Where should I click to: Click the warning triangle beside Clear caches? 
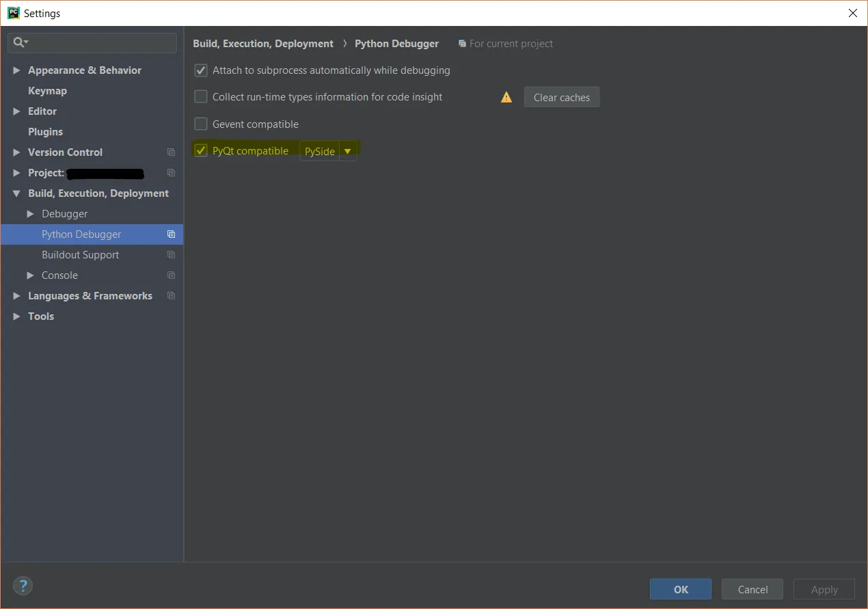coord(506,97)
